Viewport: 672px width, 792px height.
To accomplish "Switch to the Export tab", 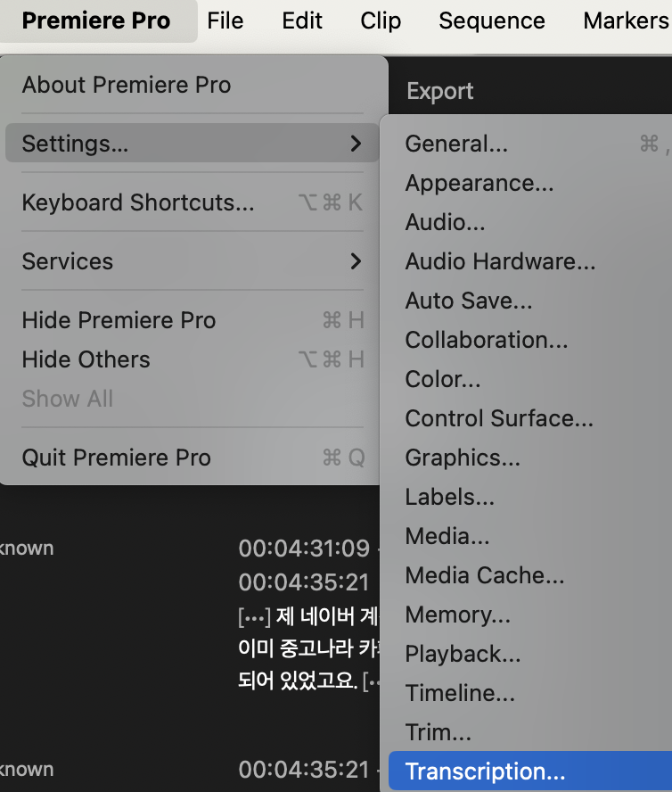I will tap(439, 92).
